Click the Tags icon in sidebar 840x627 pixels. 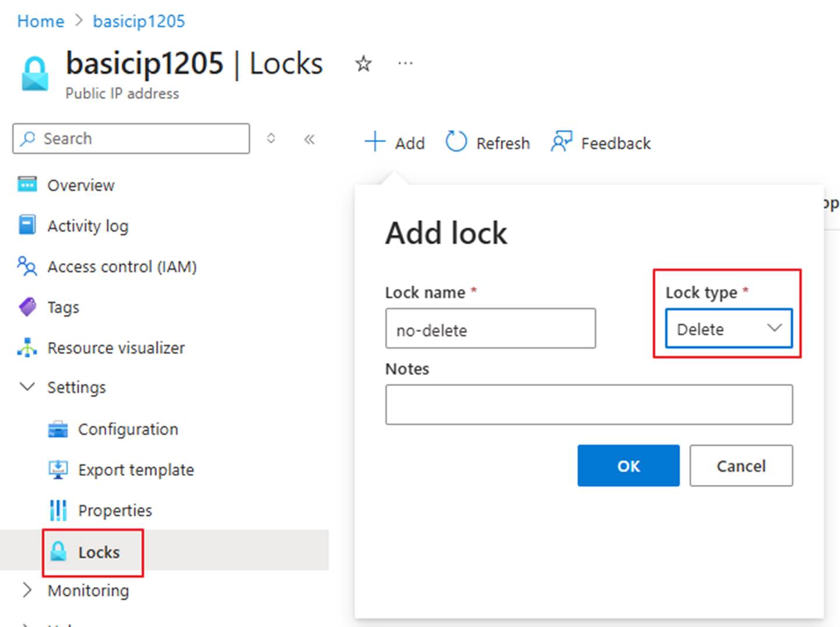[x=27, y=307]
